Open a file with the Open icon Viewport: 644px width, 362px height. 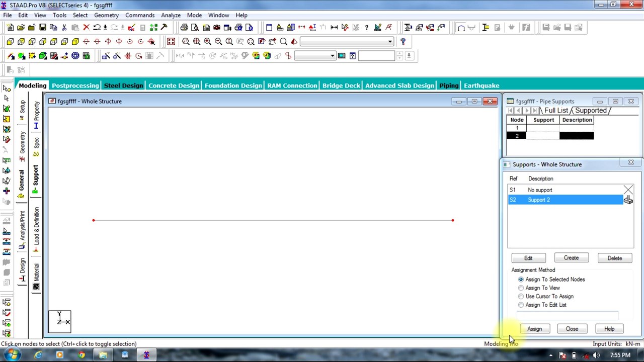tap(21, 28)
